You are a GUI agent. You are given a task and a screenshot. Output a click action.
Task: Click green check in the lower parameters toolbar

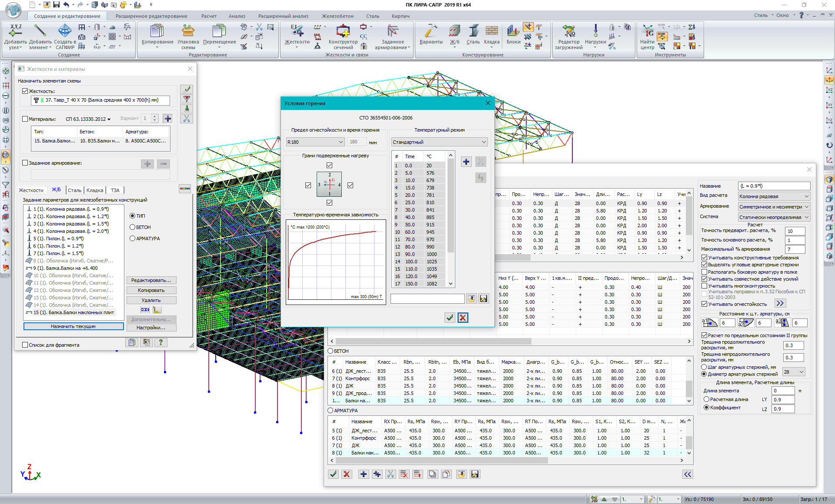[333, 474]
